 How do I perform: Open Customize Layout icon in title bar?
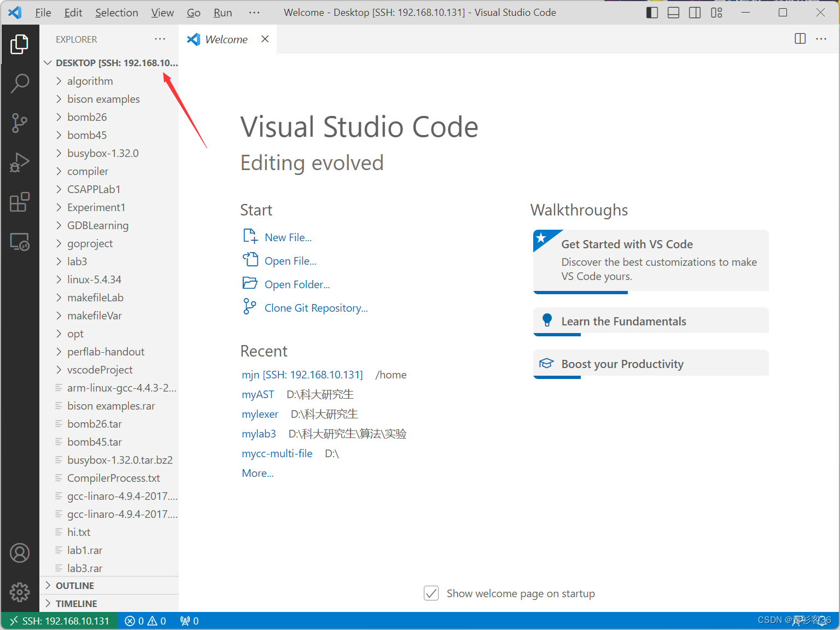coord(716,13)
